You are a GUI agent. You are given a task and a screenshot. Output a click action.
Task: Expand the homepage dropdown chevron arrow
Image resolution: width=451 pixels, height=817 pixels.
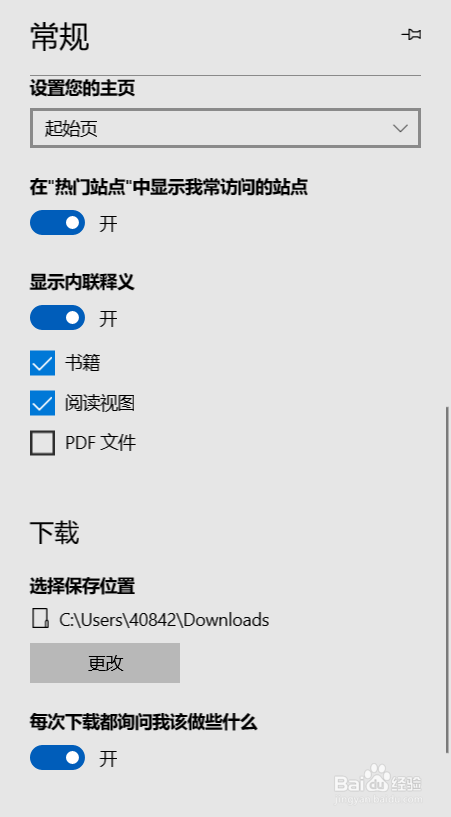(x=400, y=128)
